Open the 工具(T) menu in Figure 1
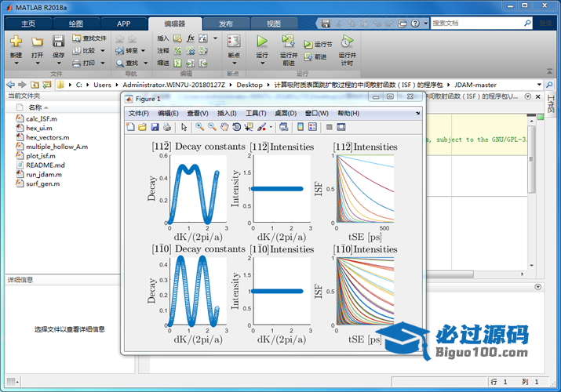 click(x=256, y=113)
